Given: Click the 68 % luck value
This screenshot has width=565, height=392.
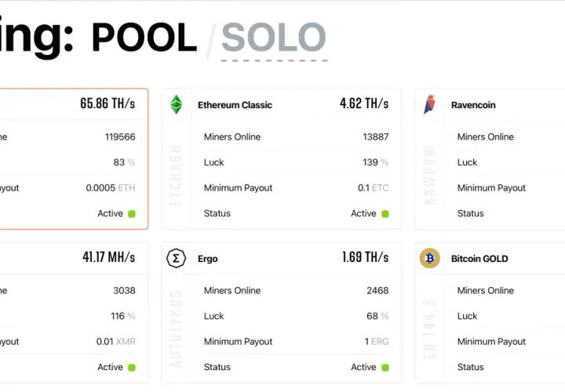Looking at the screenshot, I should [377, 316].
